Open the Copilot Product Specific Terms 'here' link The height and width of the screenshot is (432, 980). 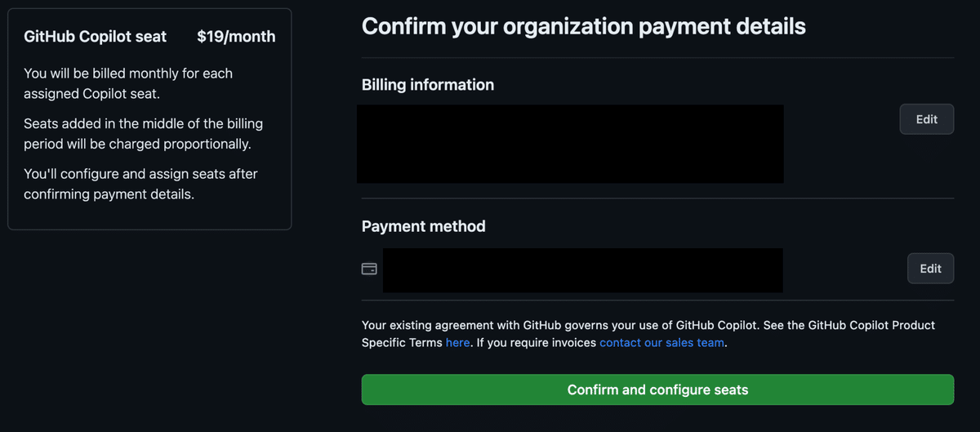[457, 343]
